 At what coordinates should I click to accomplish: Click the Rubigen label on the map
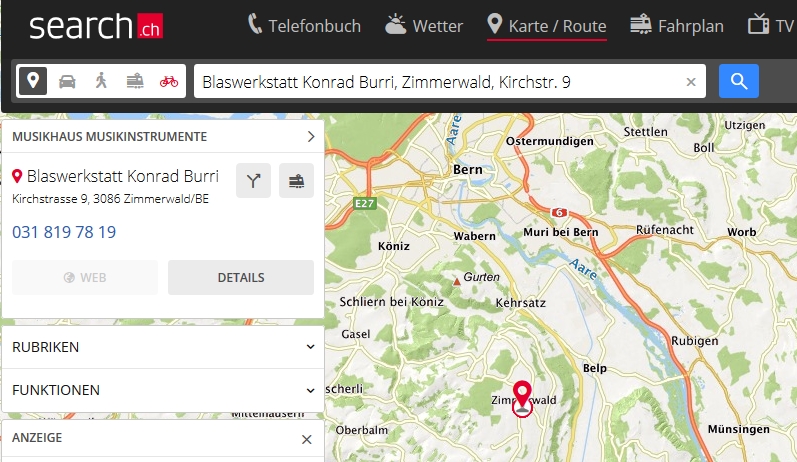tap(695, 341)
